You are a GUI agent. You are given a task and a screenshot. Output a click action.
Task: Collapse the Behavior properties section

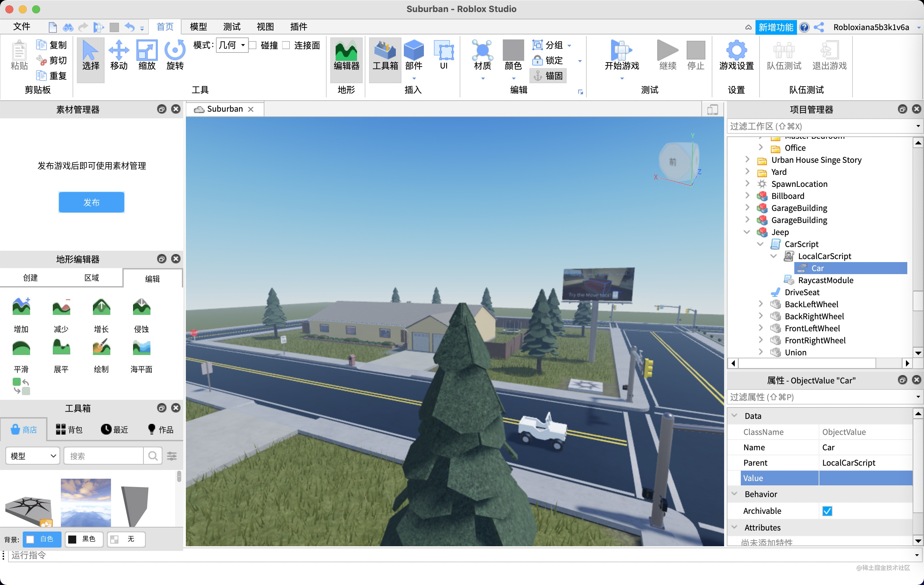click(x=734, y=494)
